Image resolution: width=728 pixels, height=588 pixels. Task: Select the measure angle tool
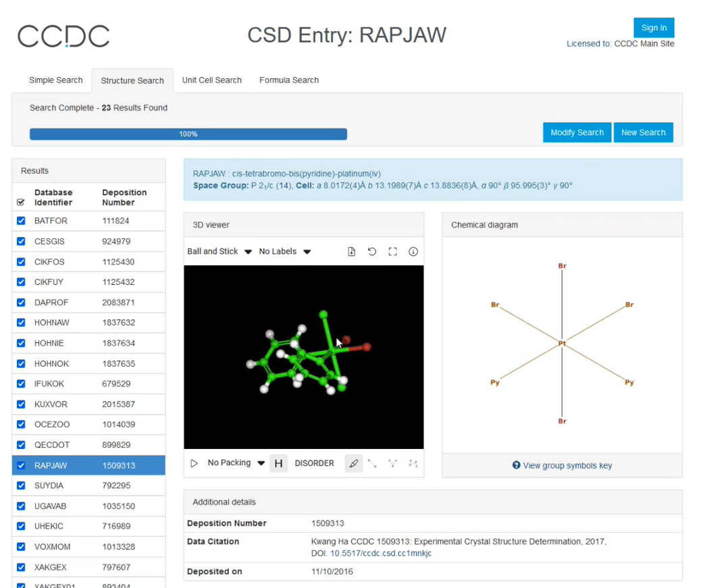coord(392,464)
